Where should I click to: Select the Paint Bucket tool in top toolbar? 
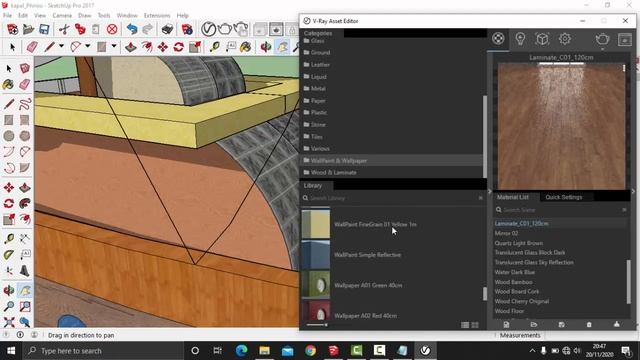coord(245,47)
